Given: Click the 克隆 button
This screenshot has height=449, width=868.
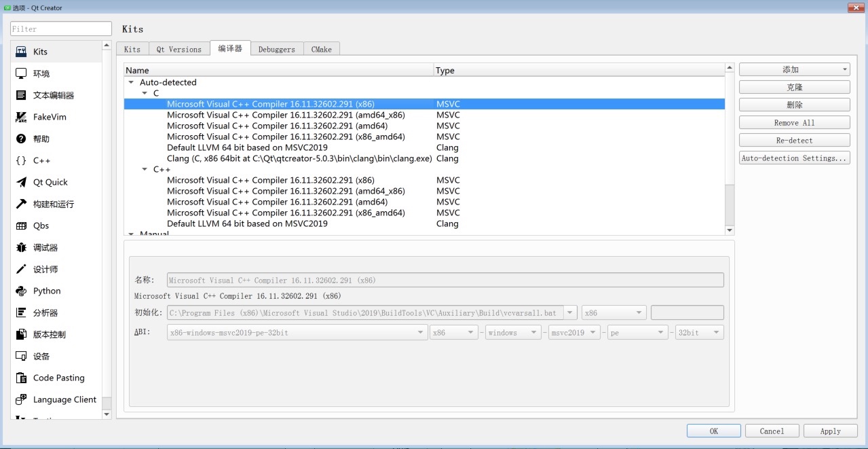Looking at the screenshot, I should coord(795,87).
